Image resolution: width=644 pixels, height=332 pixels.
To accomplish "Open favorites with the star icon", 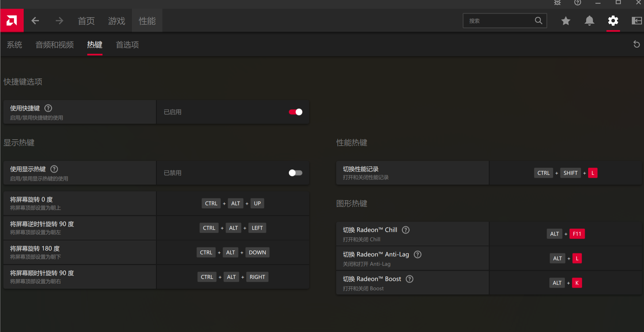I will pos(566,21).
